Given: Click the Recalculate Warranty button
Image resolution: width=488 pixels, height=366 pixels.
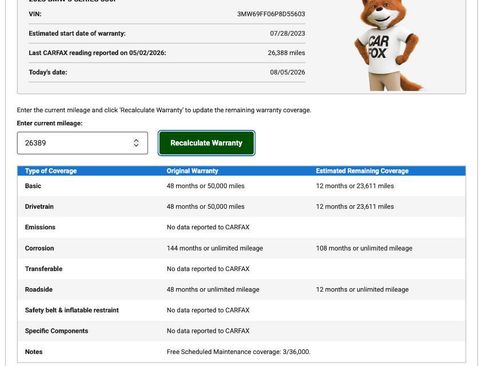Looking at the screenshot, I should click(206, 143).
